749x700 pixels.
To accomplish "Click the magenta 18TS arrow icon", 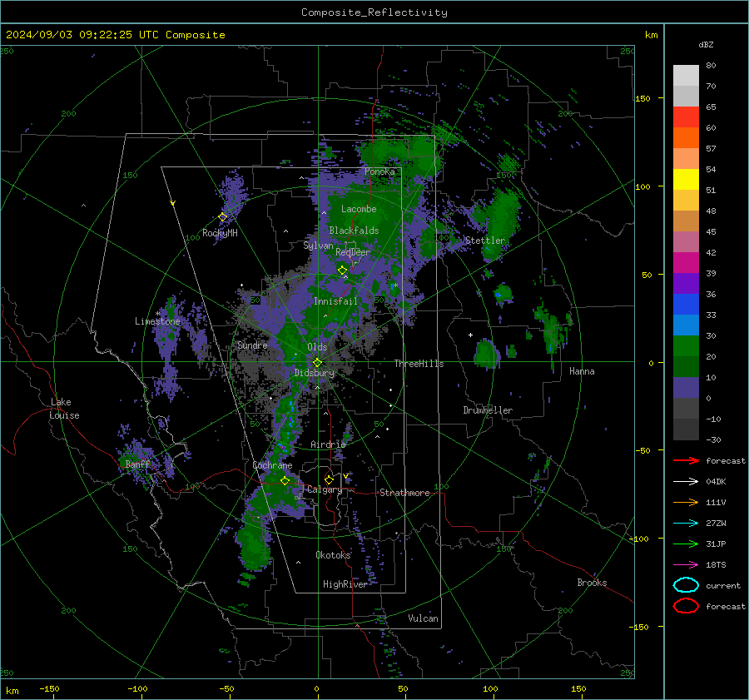I will coord(686,565).
